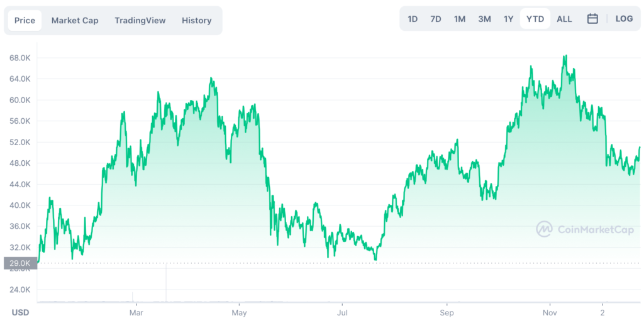Screen dimensions: 644x321
Task: Open the calendar date range picker
Action: click(592, 19)
